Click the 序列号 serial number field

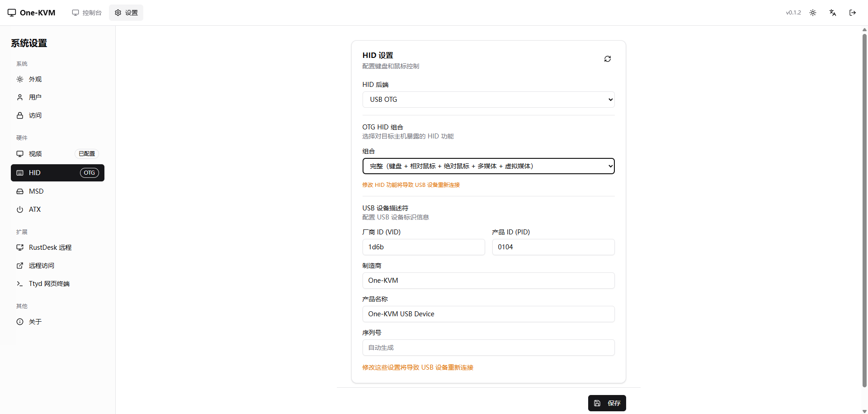(488, 347)
